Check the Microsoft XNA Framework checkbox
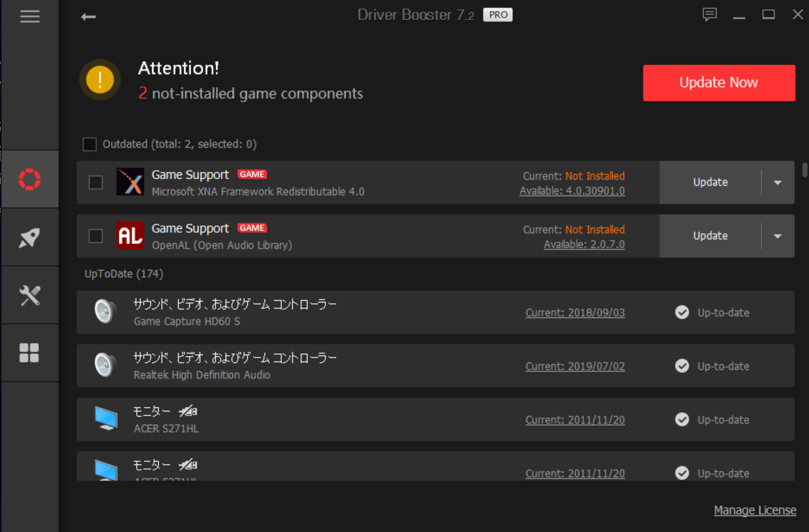This screenshot has width=809, height=532. [96, 182]
